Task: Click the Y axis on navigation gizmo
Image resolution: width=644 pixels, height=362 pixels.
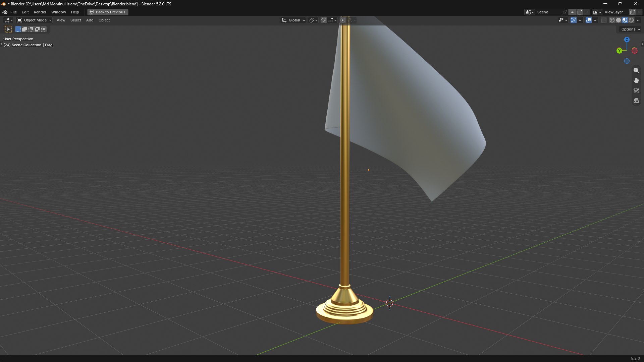Action: (620, 51)
